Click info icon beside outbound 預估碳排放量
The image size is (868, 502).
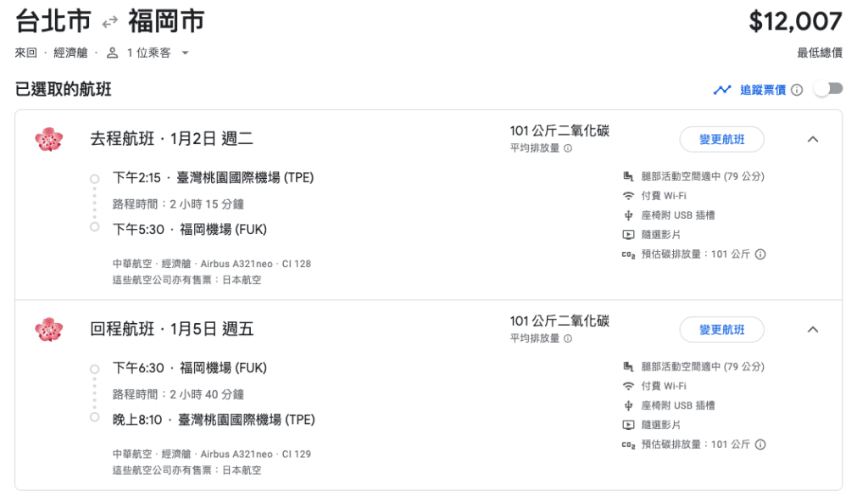pyautogui.click(x=760, y=254)
